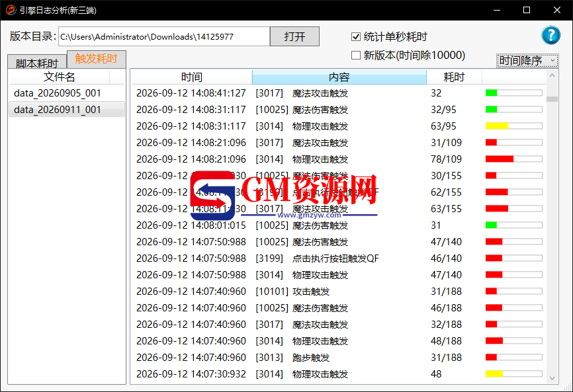Select the 32/188 duration cell
Image resolution: width=573 pixels, height=392 pixels.
pos(446,325)
